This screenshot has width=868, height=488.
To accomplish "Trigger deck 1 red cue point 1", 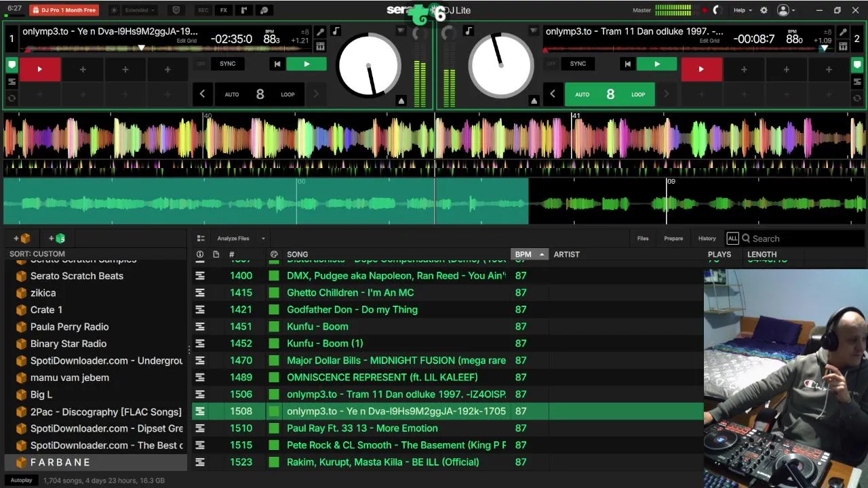I will coord(39,69).
